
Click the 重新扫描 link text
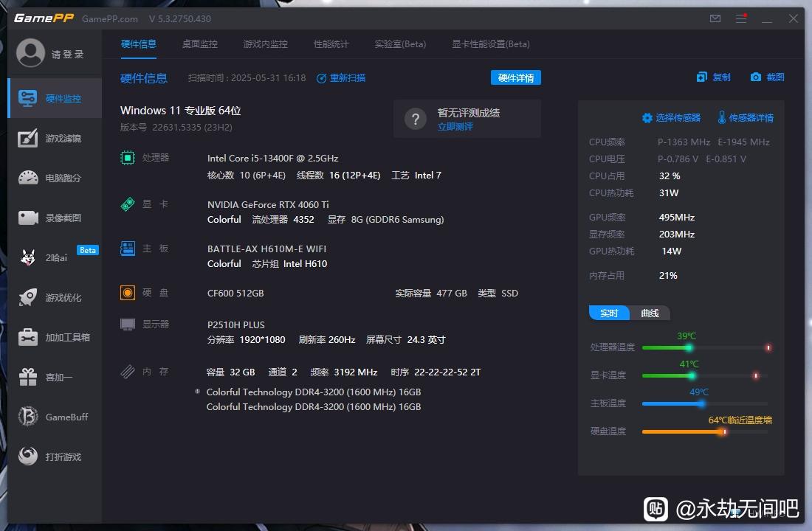pyautogui.click(x=348, y=78)
